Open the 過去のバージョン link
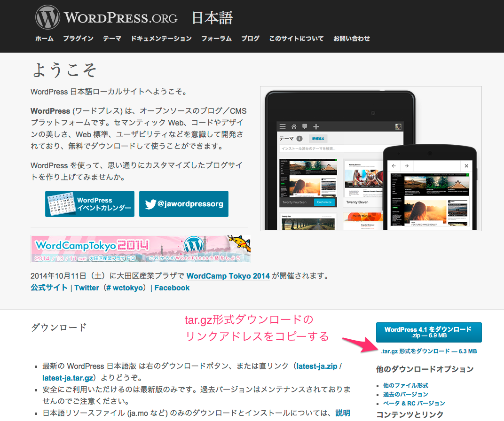The width and height of the screenshot is (504, 421). coord(405,394)
